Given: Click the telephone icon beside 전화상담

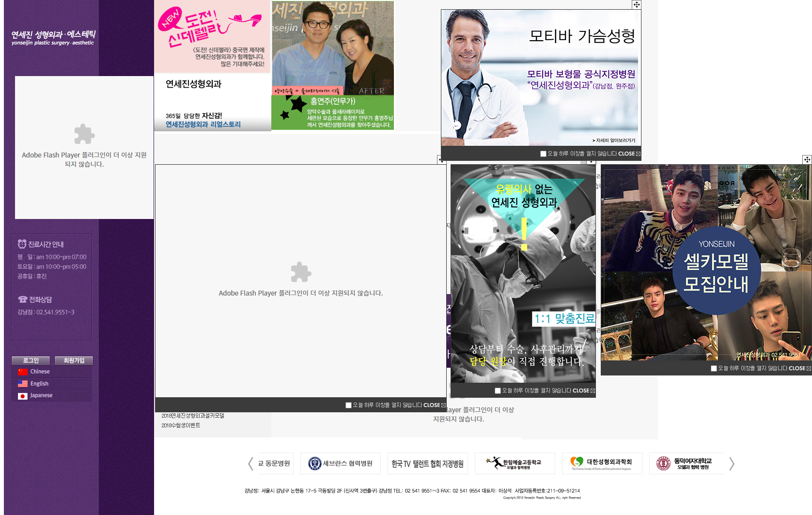Looking at the screenshot, I should click(x=22, y=299).
